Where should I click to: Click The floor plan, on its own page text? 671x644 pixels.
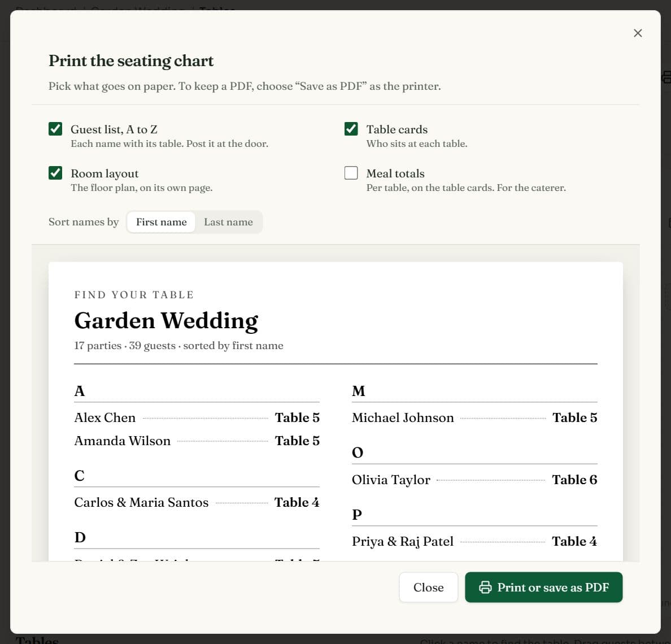142,188
